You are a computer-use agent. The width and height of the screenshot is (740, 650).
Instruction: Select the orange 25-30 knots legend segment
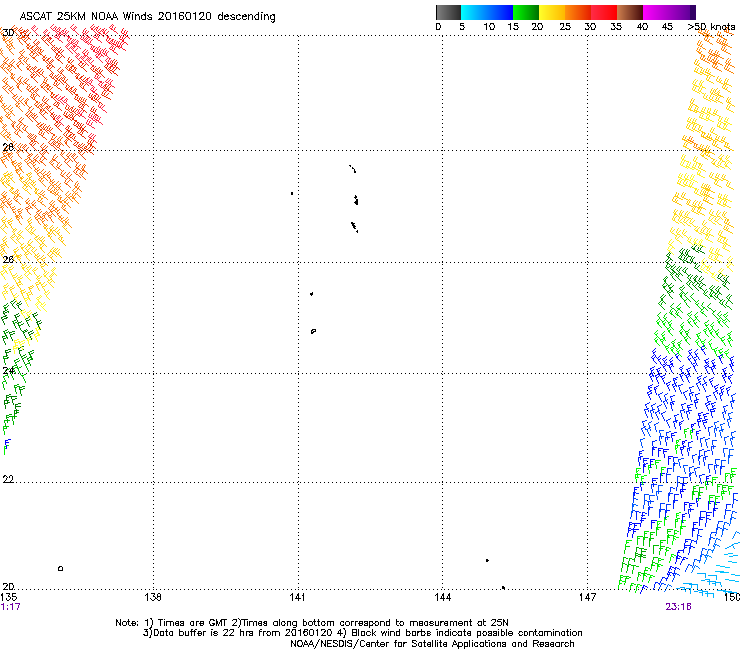[578, 12]
